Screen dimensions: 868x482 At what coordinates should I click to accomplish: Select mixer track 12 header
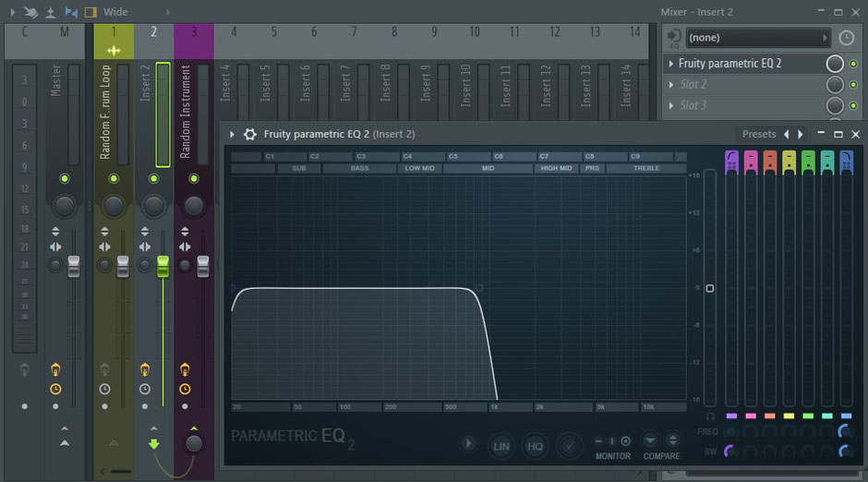click(555, 41)
